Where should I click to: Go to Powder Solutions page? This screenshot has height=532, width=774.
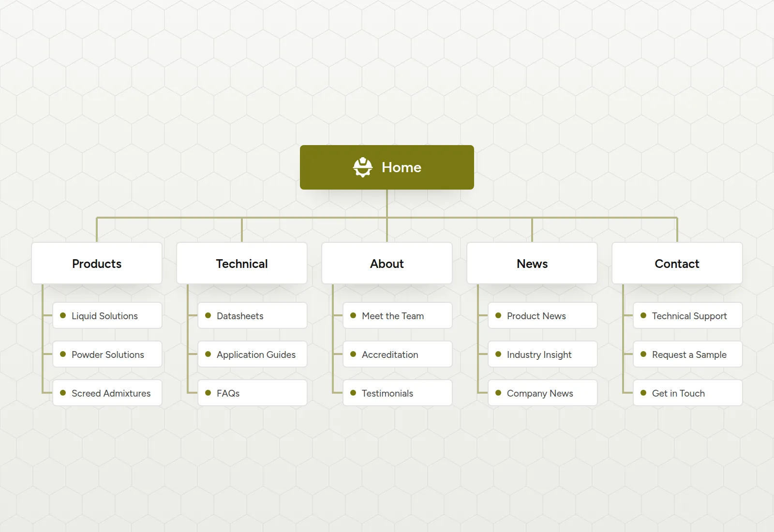coord(107,354)
